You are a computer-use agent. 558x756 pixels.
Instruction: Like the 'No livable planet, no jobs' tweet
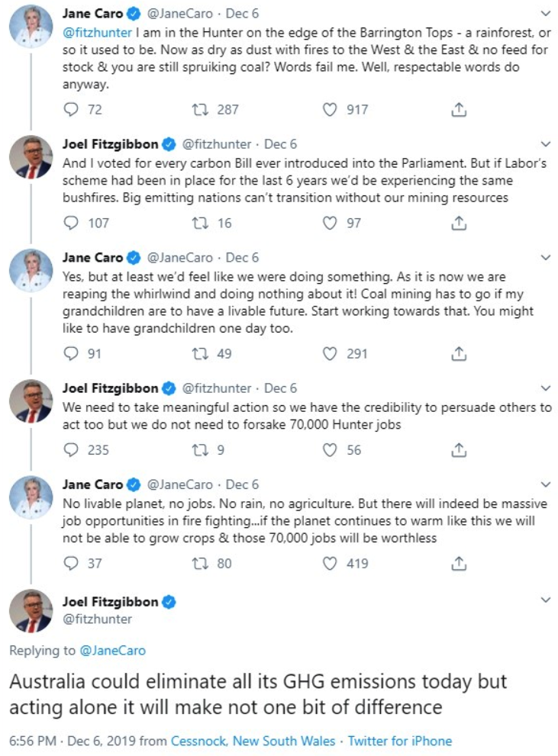coord(331,564)
